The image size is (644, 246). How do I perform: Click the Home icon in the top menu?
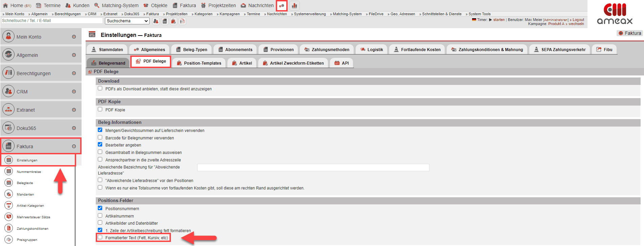click(x=5, y=5)
